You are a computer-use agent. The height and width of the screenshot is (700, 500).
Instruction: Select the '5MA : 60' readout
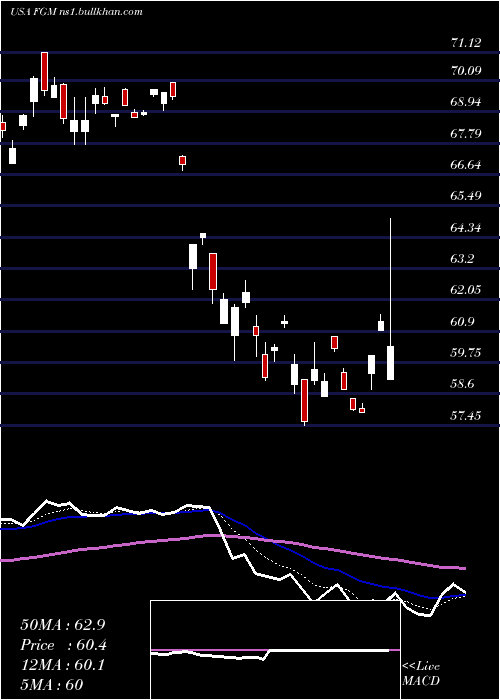(51, 684)
